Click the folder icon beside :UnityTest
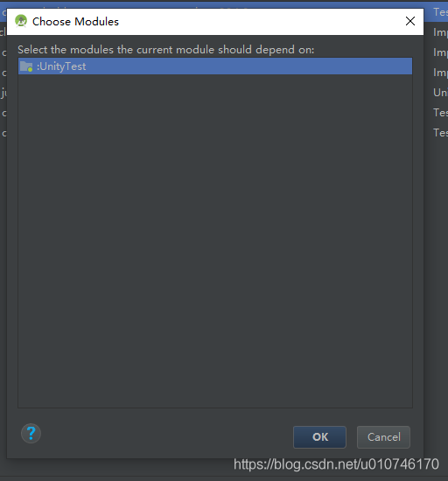Screen dimensions: 448x481 coord(26,66)
